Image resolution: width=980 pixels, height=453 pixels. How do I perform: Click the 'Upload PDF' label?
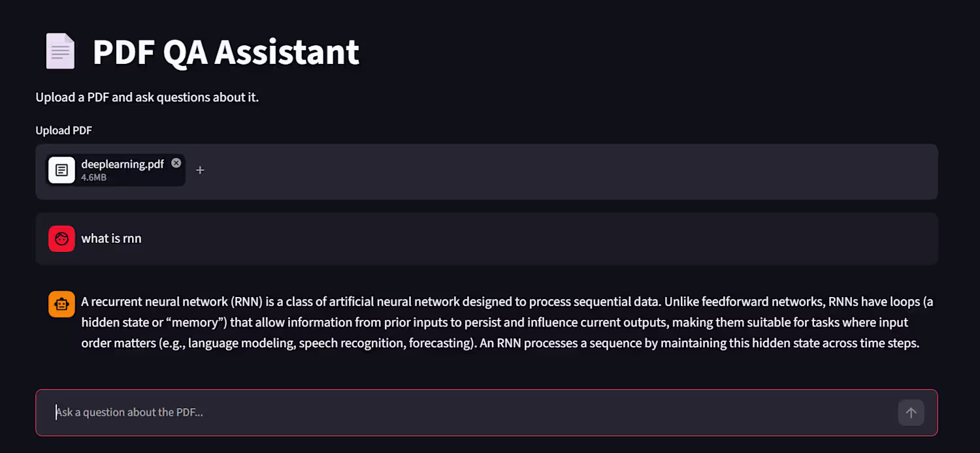pyautogui.click(x=63, y=131)
